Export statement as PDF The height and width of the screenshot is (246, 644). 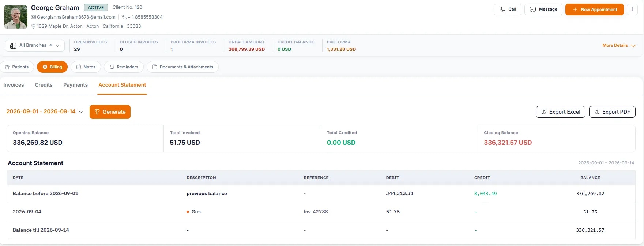[612, 112]
